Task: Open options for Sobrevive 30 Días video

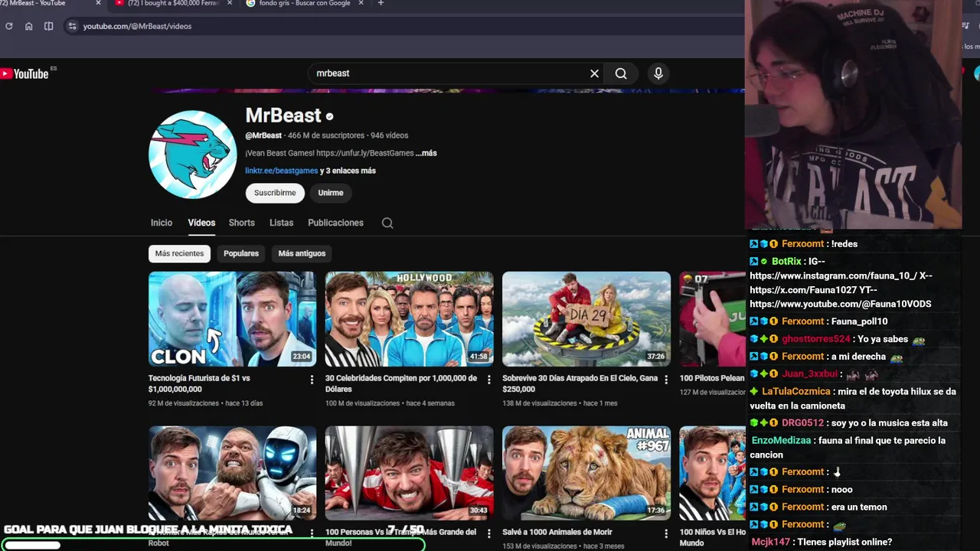Action: coord(665,380)
